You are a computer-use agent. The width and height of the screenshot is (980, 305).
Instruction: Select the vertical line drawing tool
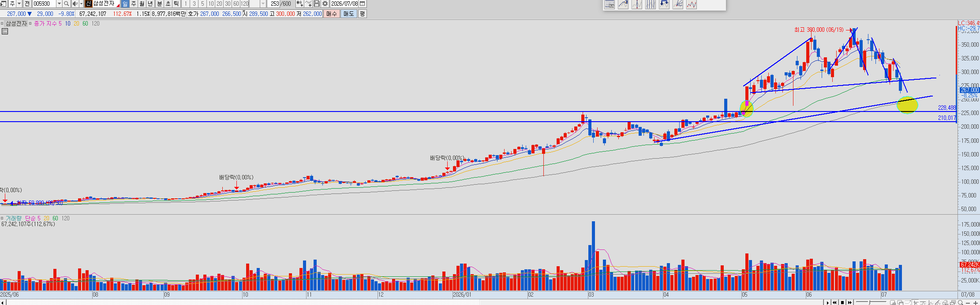637,4
